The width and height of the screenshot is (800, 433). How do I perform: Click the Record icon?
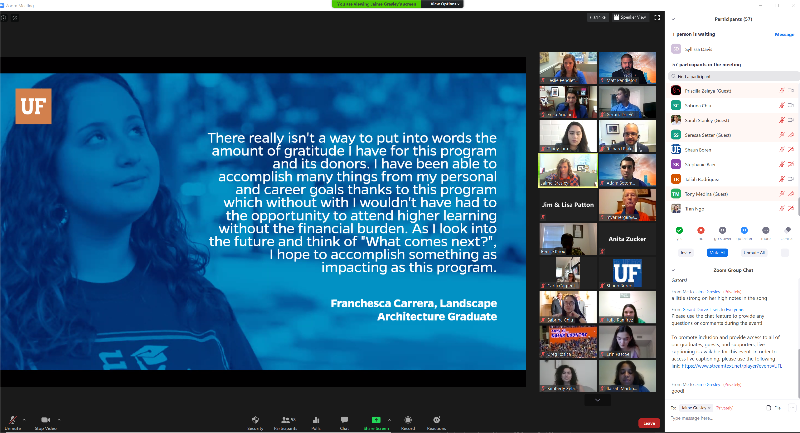tap(408, 422)
